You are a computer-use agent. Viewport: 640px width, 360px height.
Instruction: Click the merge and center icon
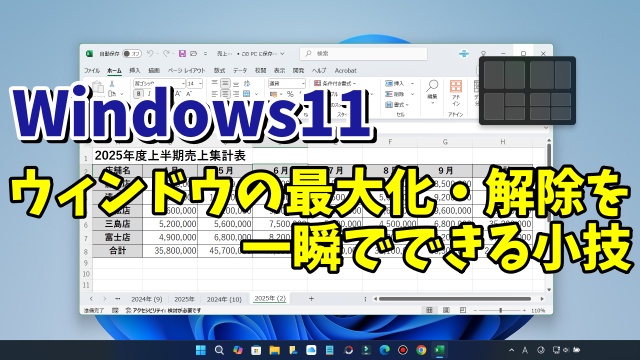point(247,94)
